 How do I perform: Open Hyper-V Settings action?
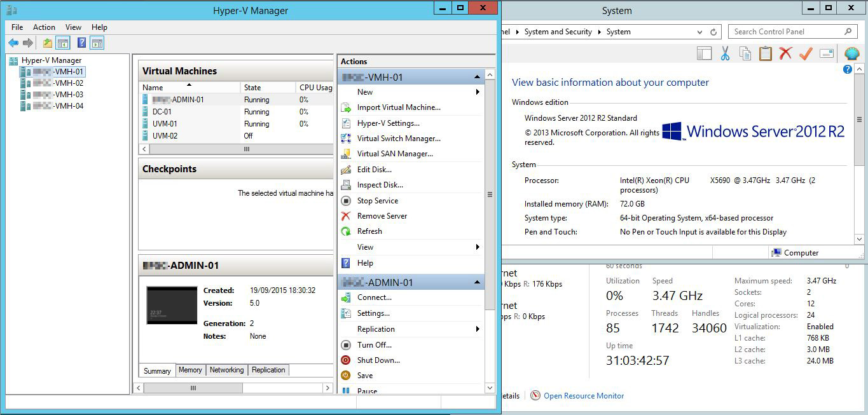pos(388,123)
